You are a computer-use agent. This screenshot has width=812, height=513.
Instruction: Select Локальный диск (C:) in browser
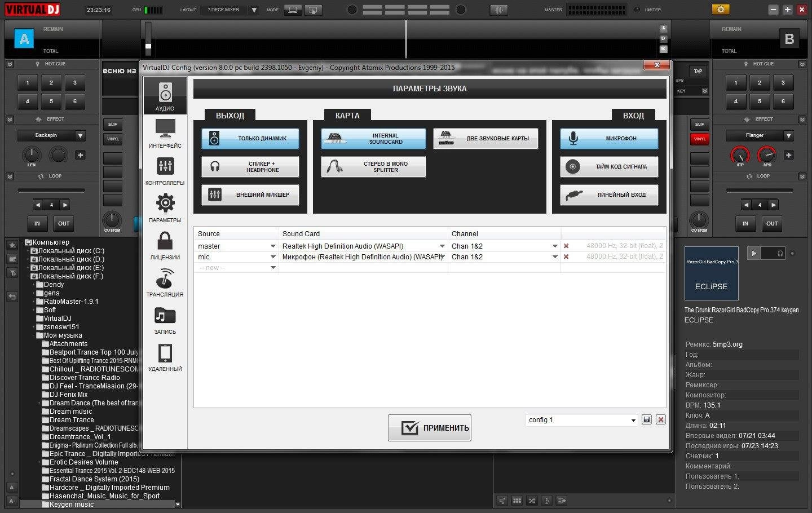(71, 251)
